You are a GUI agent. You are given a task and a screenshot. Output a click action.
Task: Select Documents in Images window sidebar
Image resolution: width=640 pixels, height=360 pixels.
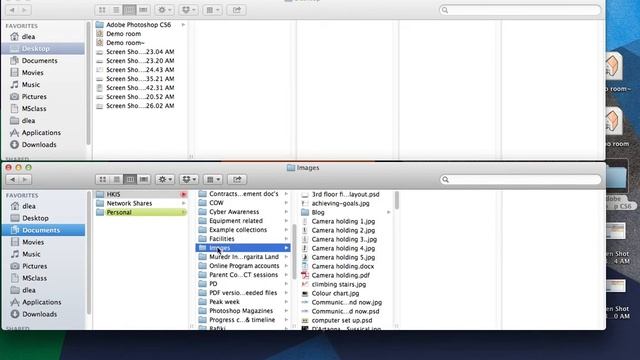click(43, 230)
